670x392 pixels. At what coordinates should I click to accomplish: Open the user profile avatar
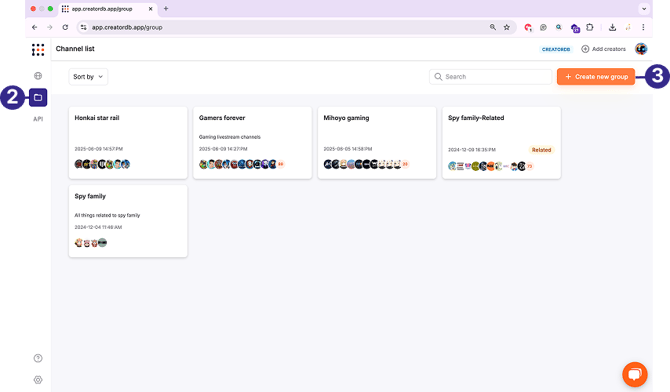pos(641,49)
